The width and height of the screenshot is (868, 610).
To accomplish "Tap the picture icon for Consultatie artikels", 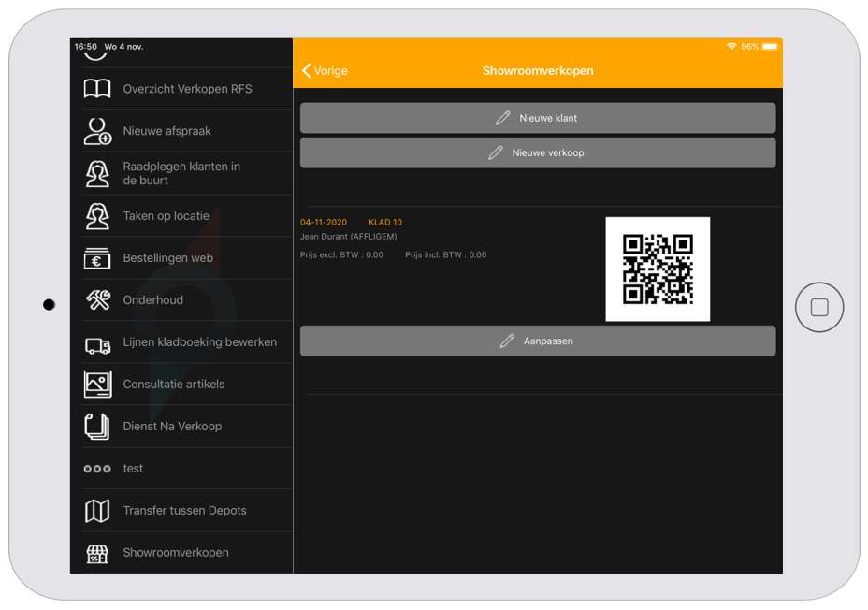I will [x=97, y=385].
